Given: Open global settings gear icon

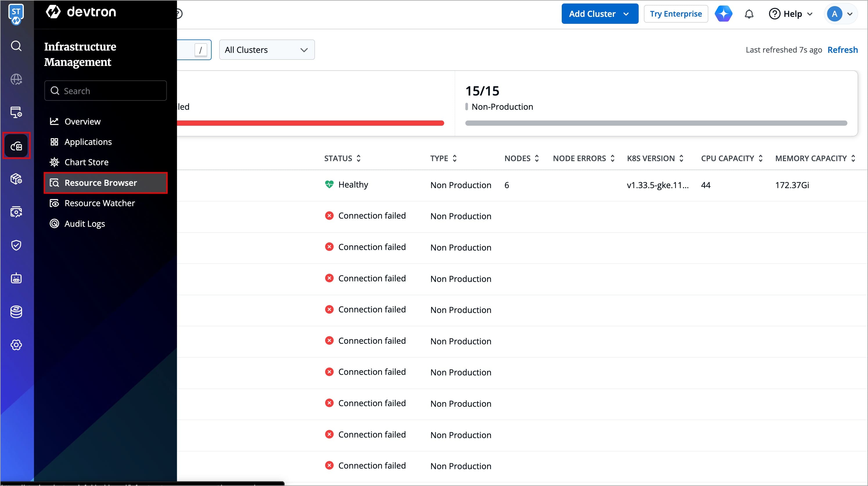Looking at the screenshot, I should 16,345.
